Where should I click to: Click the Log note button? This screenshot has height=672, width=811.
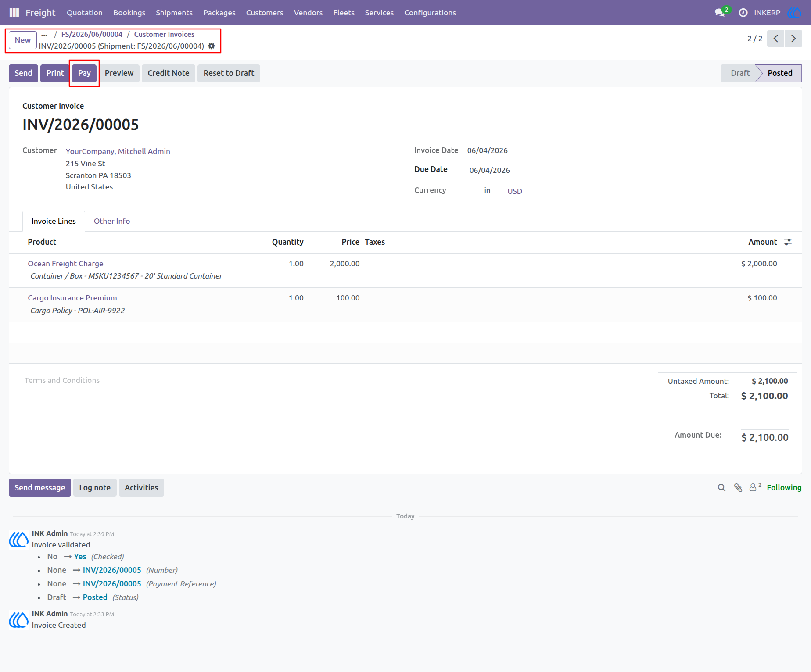95,488
